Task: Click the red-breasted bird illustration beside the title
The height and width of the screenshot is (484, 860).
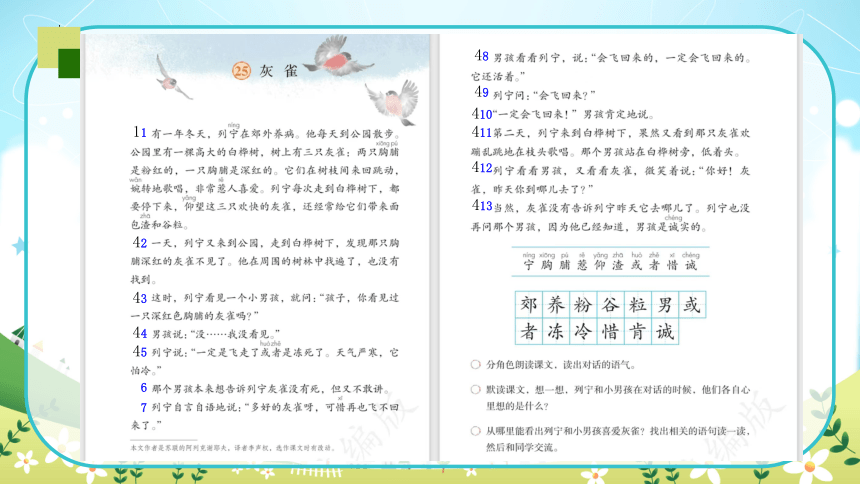Action: click(x=339, y=57)
